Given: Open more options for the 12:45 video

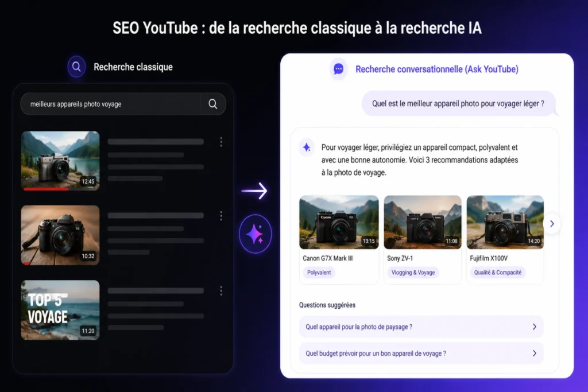Looking at the screenshot, I should click(221, 142).
